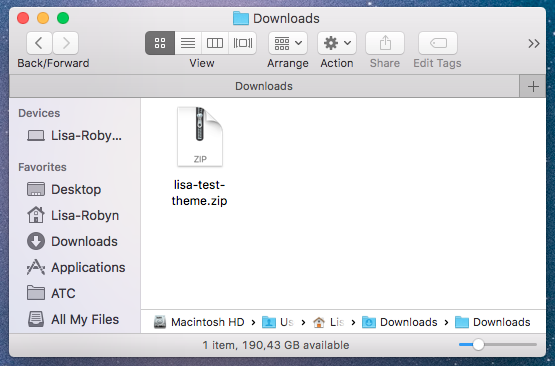
Task: Click the blue download-arrow Downloads folder in the path bar
Action: click(400, 322)
